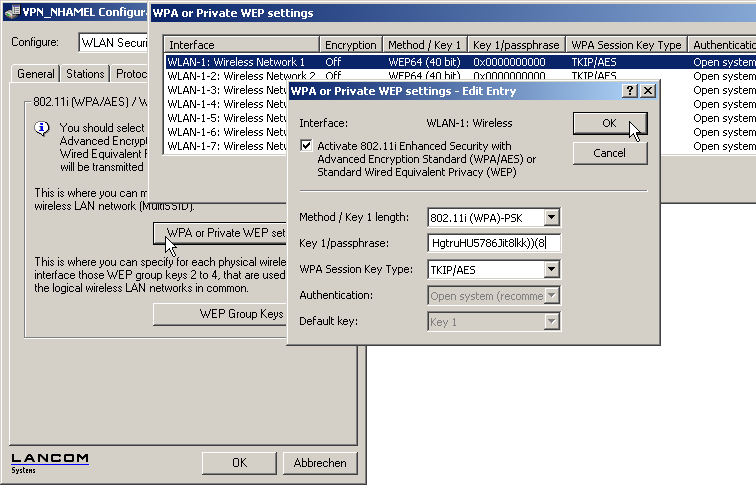Switch to the General tab
Screen dimensions: 756x485
(x=36, y=74)
